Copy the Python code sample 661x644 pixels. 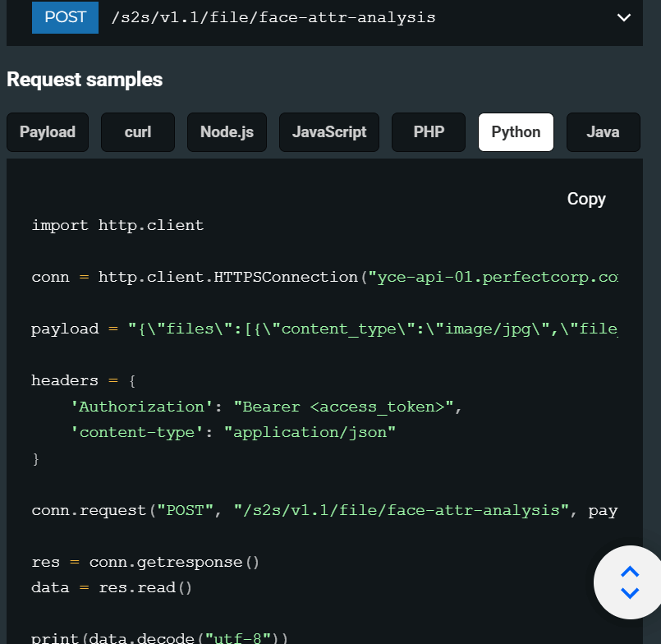coord(586,199)
